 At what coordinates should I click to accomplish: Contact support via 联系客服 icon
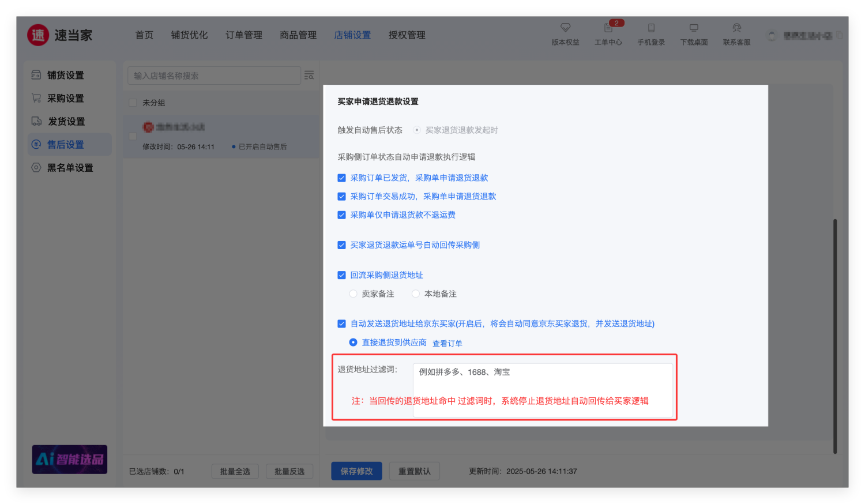[x=736, y=28]
